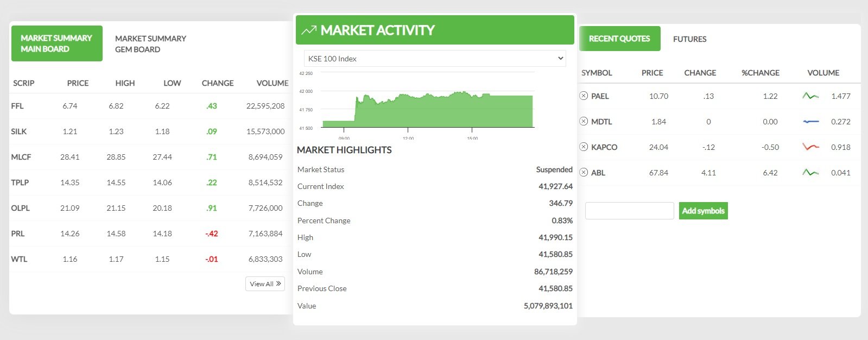The height and width of the screenshot is (340, 868).
Task: Switch to Market Summary Main Board tab
Action: [x=56, y=43]
